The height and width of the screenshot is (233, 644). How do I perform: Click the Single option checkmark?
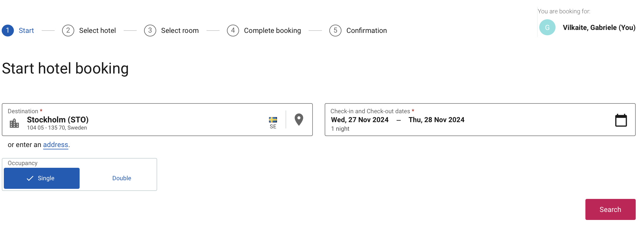click(x=30, y=178)
